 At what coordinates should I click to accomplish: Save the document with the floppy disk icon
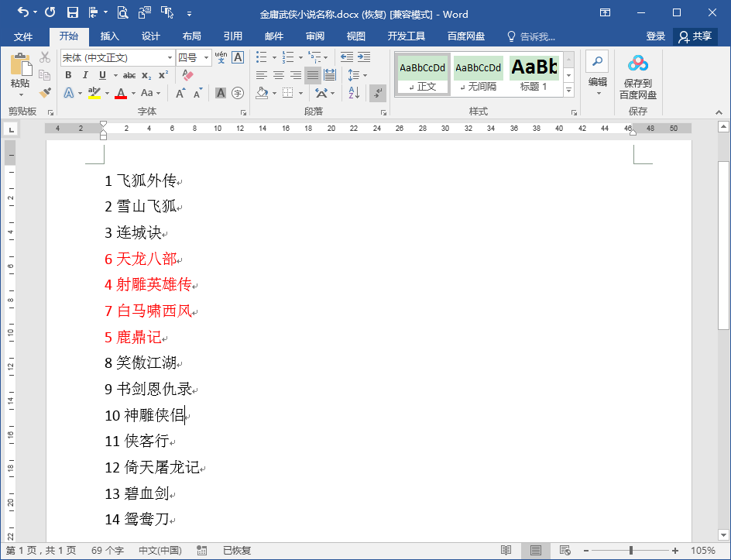point(72,12)
